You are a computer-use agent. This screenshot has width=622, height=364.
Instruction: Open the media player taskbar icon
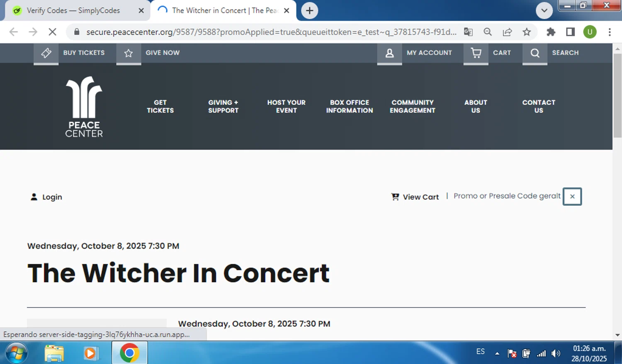pyautogui.click(x=90, y=353)
